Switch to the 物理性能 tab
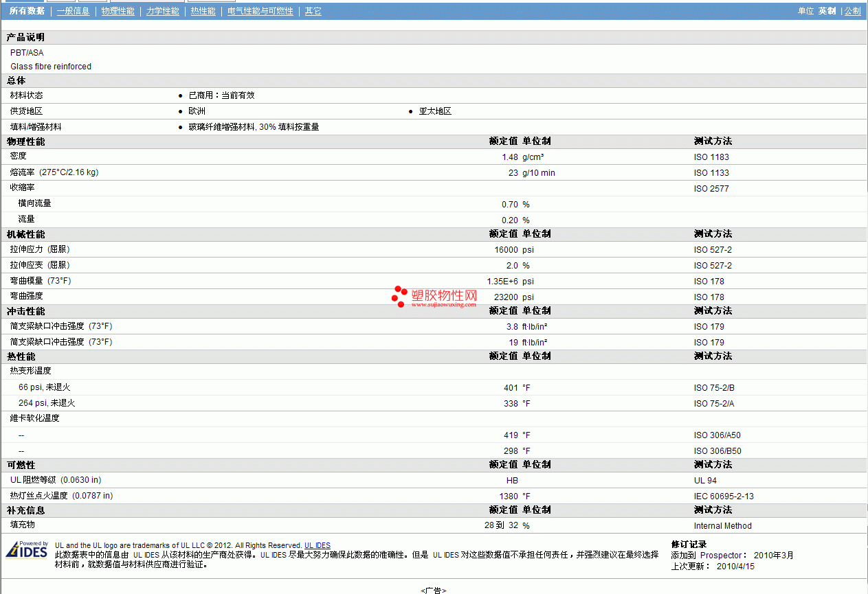Image resolution: width=868 pixels, height=594 pixels. point(118,11)
